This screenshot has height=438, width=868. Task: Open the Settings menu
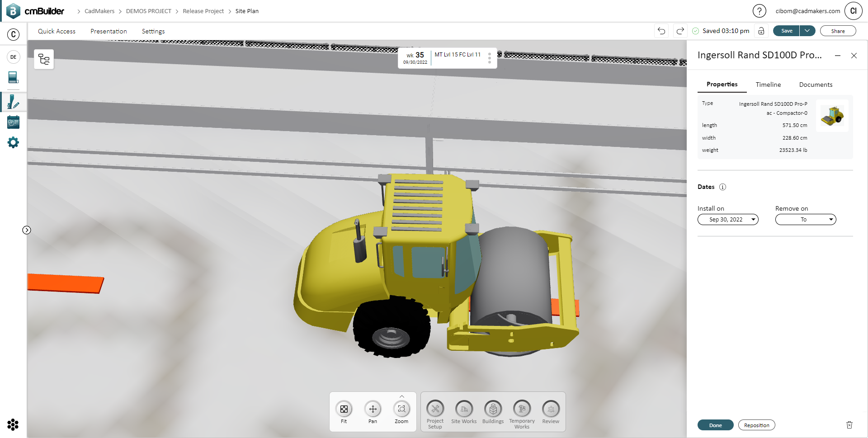click(153, 31)
